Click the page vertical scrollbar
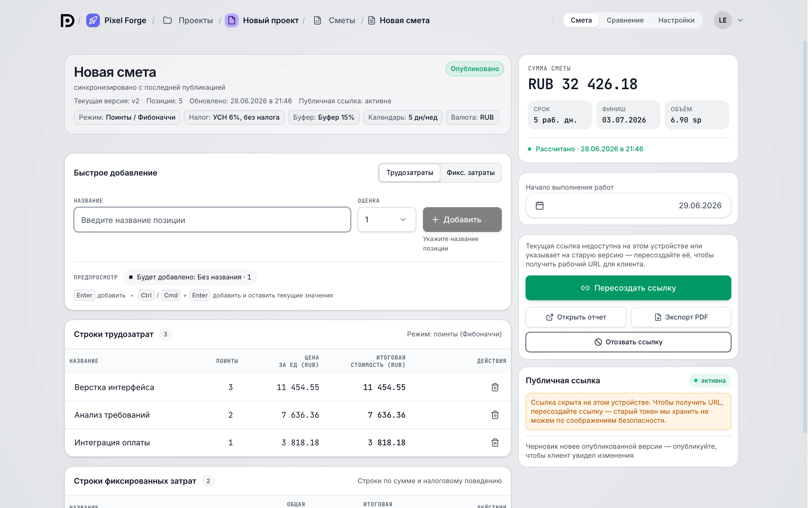The height and width of the screenshot is (508, 812). click(x=805, y=237)
